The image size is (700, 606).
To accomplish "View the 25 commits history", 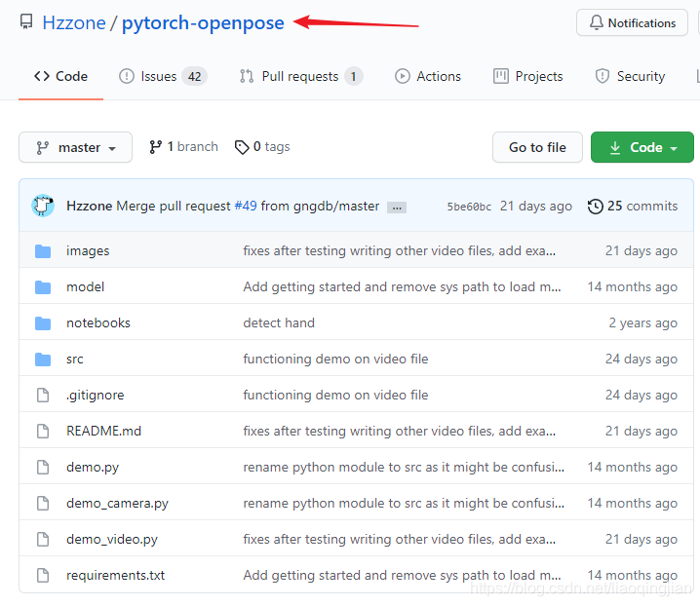I will click(x=632, y=206).
